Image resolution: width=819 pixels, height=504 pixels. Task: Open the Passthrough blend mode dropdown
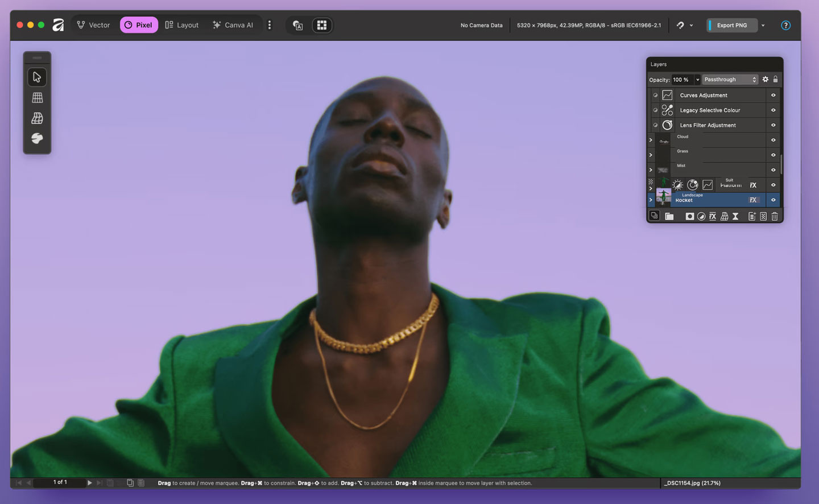730,80
